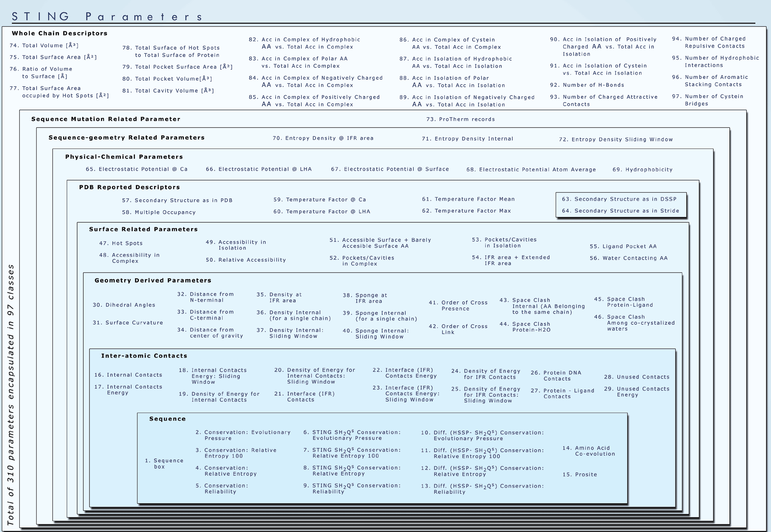Click '80. Total Pocket Volume' entry
The width and height of the screenshot is (771, 532).
167,79
